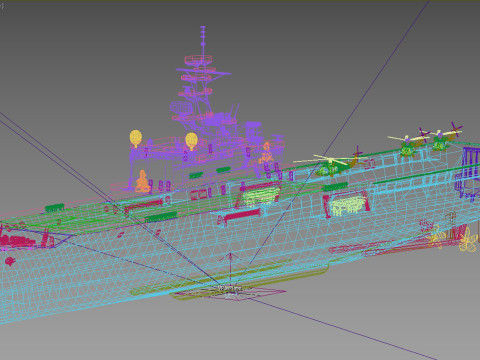Screen dimensions: 480x360
Task: Select the green vehicle at the left deck edge
Action: (55, 208)
